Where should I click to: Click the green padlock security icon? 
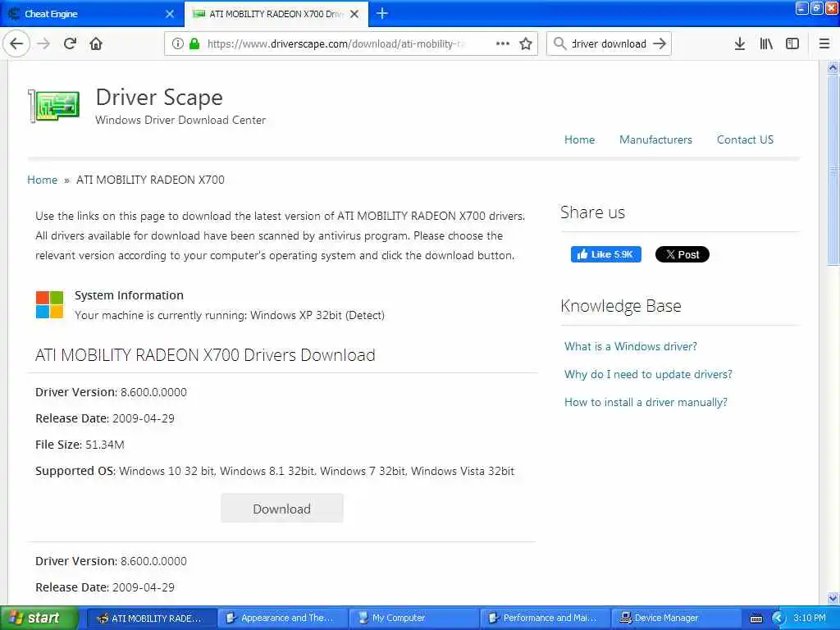coord(194,43)
